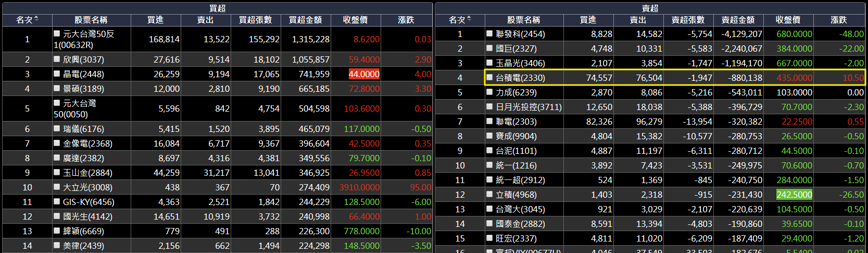Click 買超金額 column header
868x253 pixels.
pyautogui.click(x=305, y=20)
